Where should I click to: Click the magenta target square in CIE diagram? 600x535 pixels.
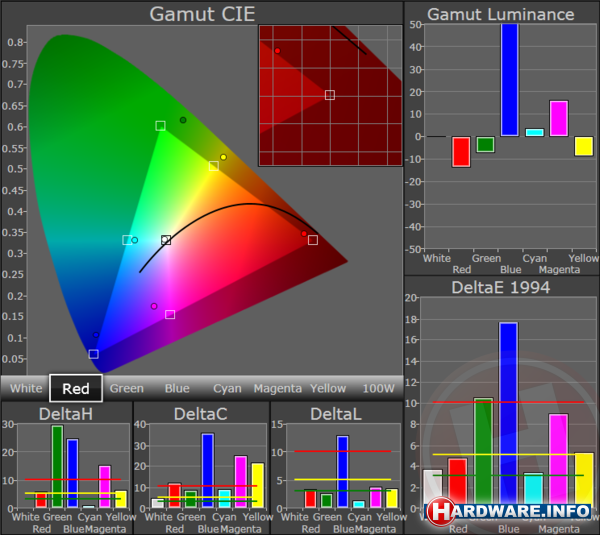(170, 314)
